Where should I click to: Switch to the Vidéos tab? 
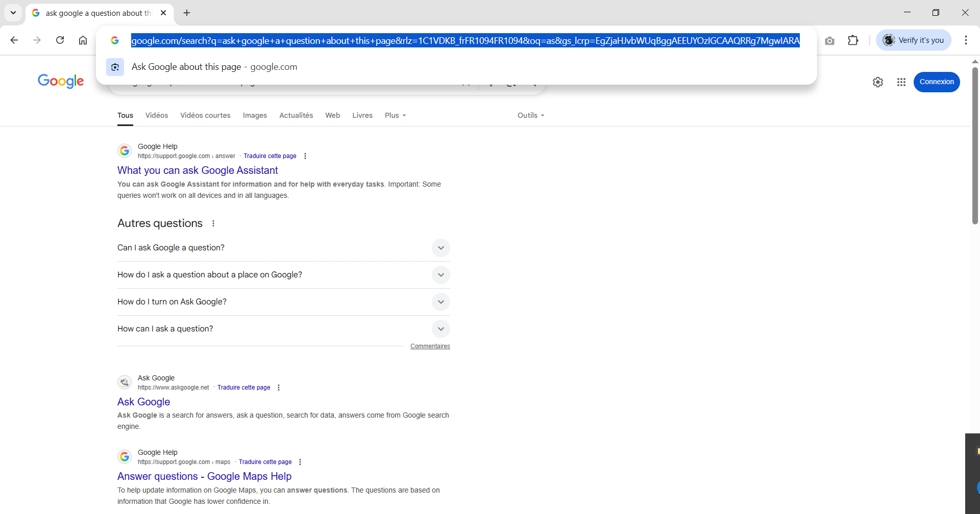click(157, 115)
